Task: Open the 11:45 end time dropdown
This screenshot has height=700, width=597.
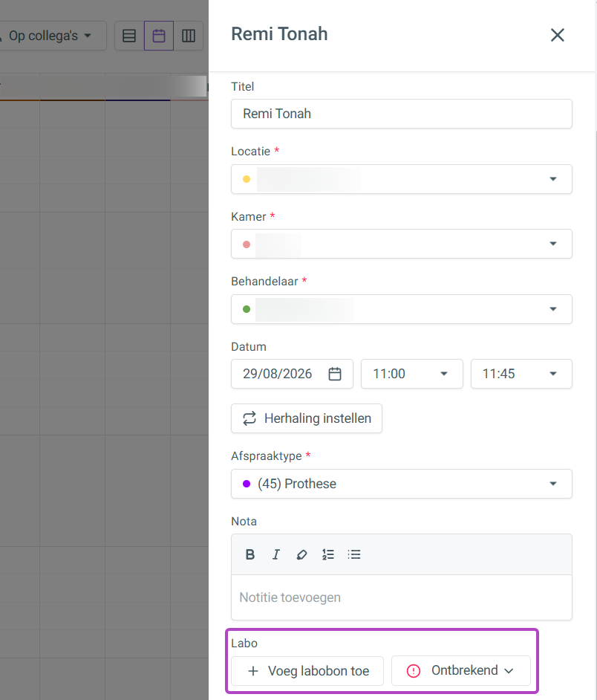Action: point(521,374)
